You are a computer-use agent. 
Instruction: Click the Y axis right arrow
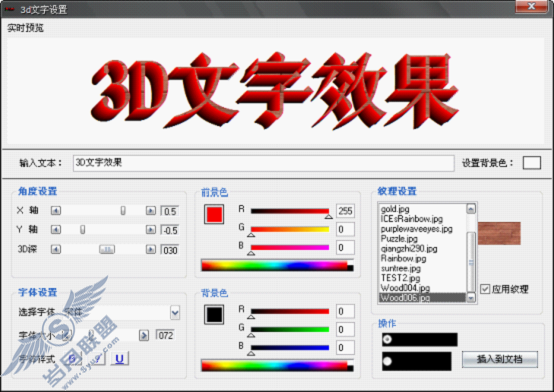(151, 230)
